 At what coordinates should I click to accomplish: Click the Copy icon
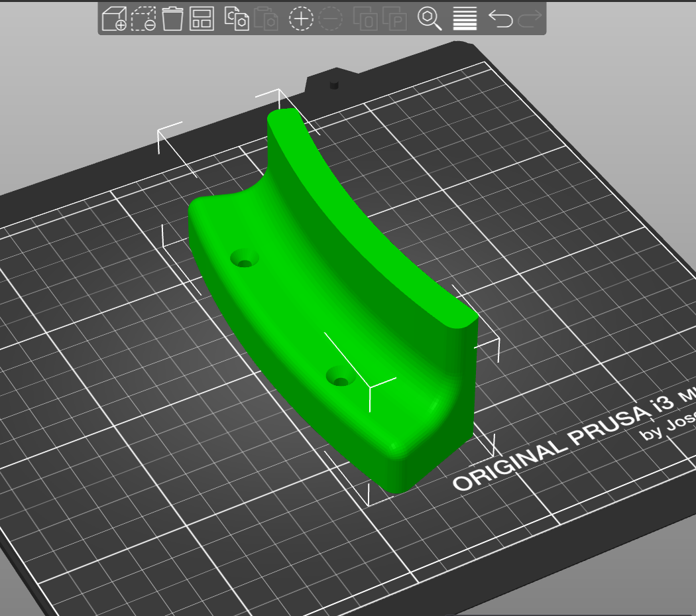coord(237,19)
